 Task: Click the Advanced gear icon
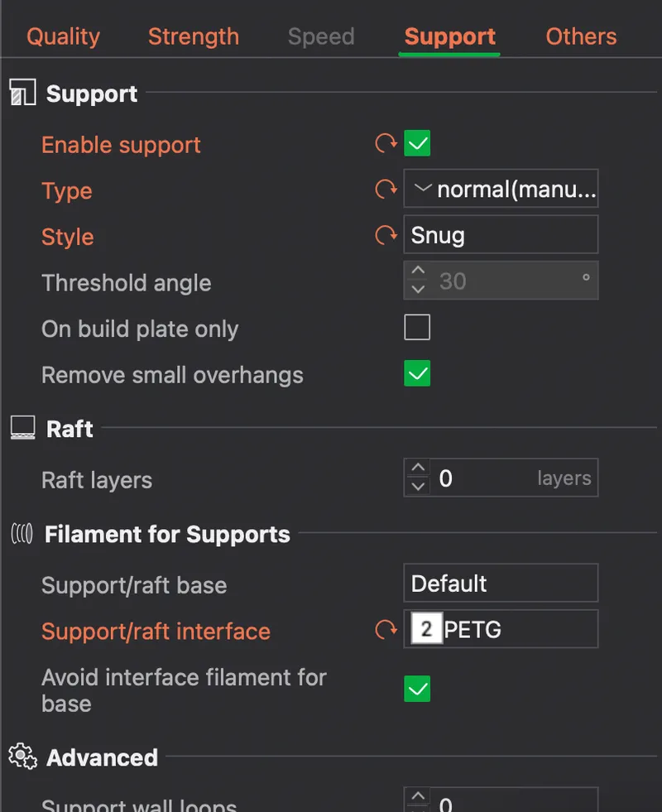coord(22,757)
